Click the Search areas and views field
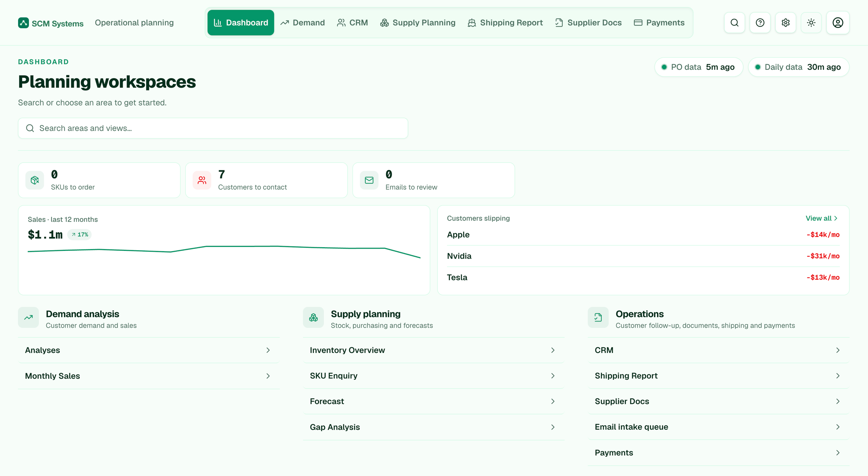The width and height of the screenshot is (868, 476). point(213,128)
